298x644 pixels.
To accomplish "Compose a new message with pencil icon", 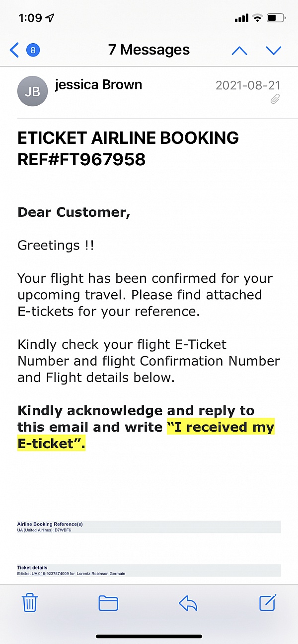I will pyautogui.click(x=268, y=602).
